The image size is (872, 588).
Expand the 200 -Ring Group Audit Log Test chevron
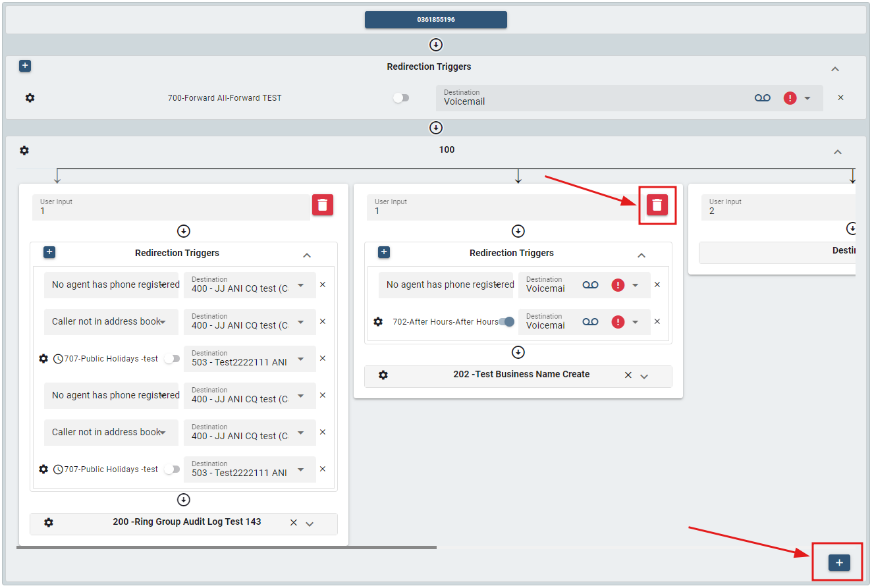tap(310, 524)
